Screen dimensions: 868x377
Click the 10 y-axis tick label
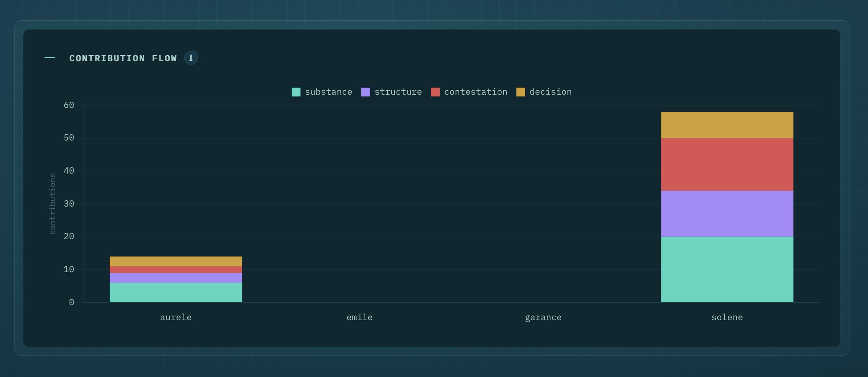(x=69, y=270)
